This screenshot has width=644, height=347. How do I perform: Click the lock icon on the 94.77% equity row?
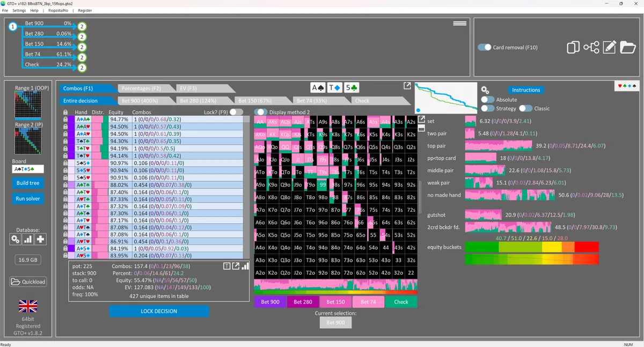[65, 120]
